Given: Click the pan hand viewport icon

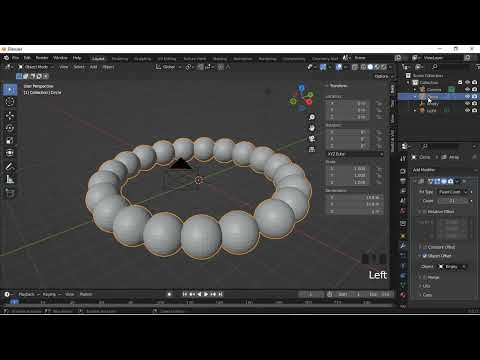Looking at the screenshot, I should 312,128.
